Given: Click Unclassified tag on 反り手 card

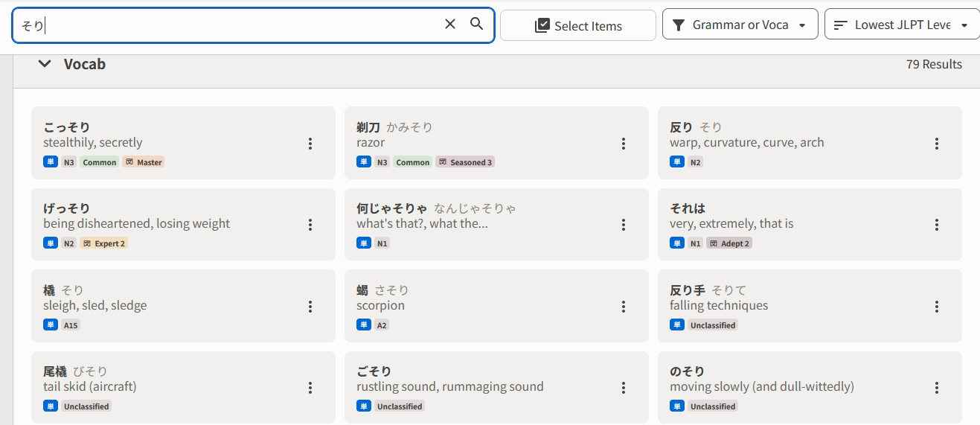Looking at the screenshot, I should (x=713, y=325).
